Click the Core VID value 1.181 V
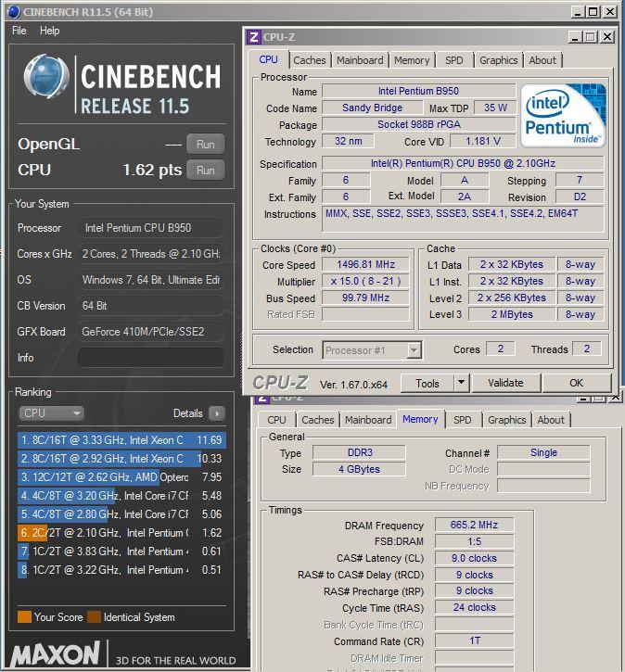The image size is (625, 672). tap(483, 142)
